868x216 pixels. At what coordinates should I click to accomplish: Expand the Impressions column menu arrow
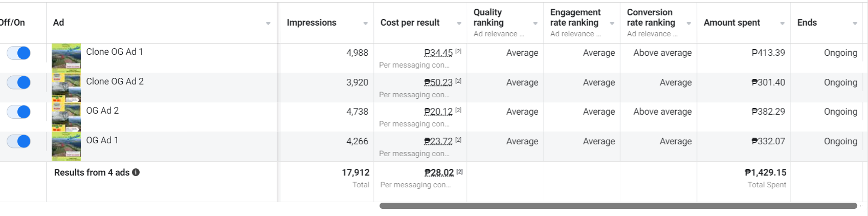[365, 24]
